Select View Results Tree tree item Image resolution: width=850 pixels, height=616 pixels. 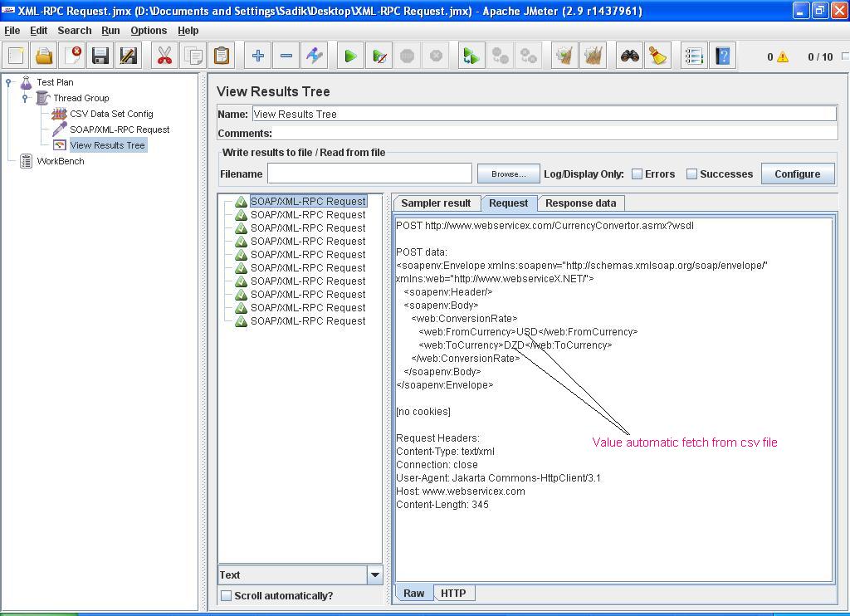[107, 145]
